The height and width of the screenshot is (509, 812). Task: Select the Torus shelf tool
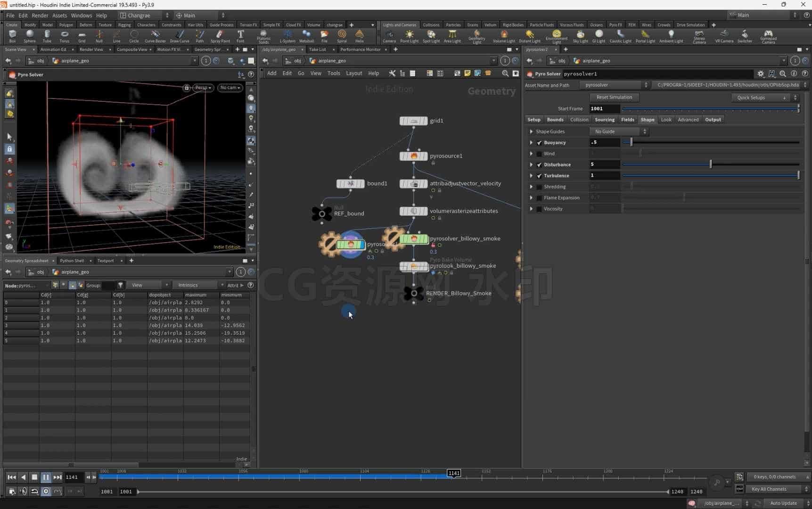(65, 36)
